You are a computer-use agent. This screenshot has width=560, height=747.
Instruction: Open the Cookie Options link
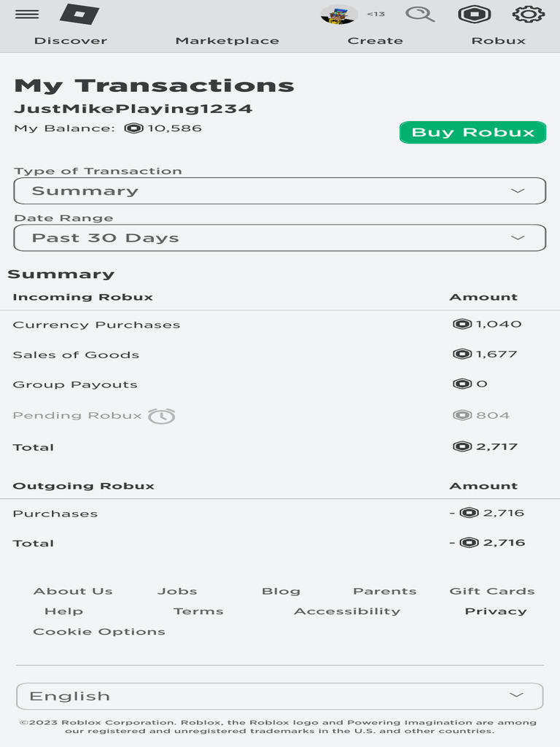(99, 632)
